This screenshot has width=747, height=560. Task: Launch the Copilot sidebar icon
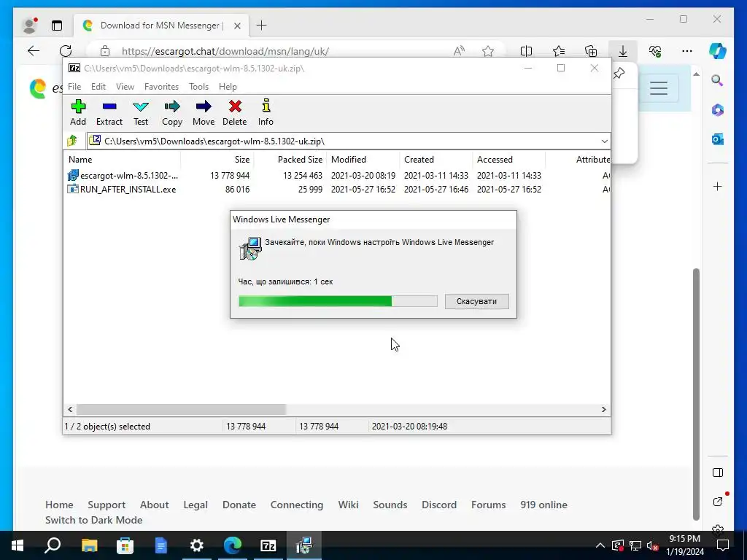click(x=718, y=50)
